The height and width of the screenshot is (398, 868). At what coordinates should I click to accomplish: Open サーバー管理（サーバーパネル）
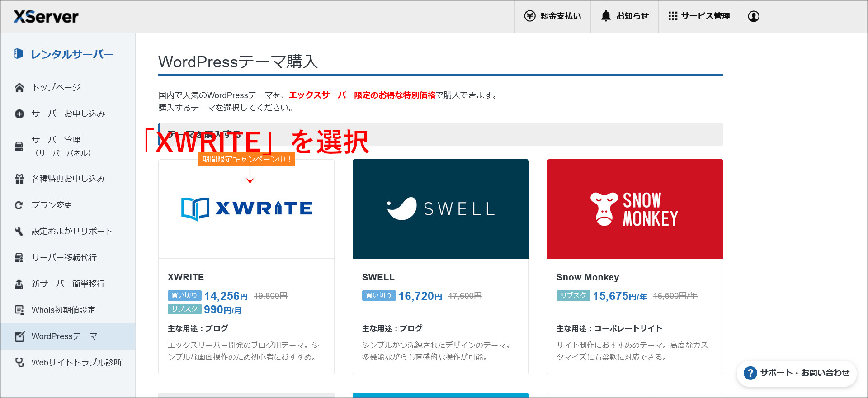(x=68, y=147)
